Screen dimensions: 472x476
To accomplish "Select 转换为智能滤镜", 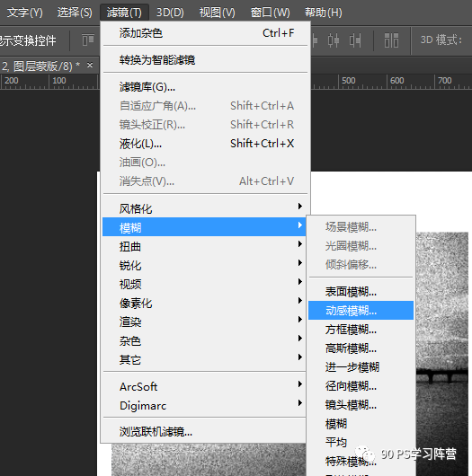I will [x=205, y=60].
